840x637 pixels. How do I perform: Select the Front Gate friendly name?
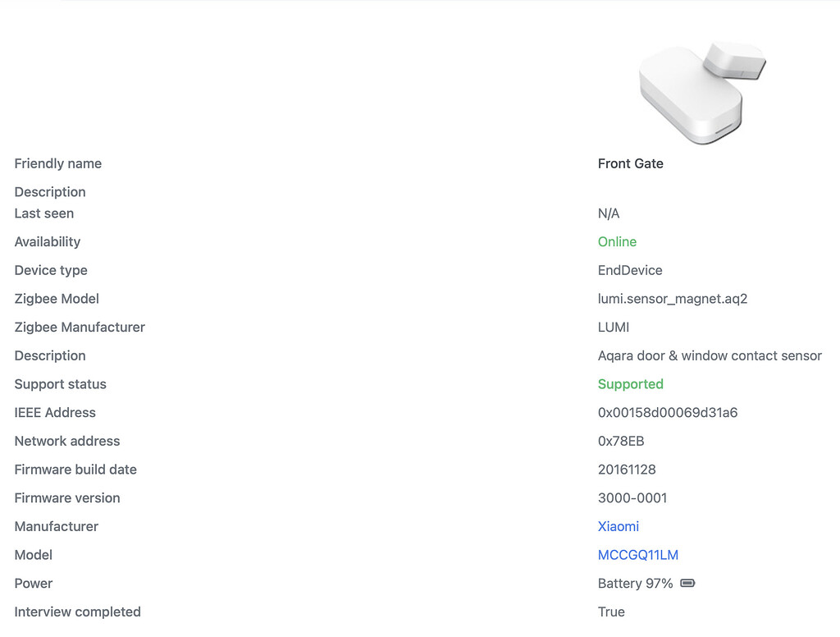pyautogui.click(x=630, y=163)
